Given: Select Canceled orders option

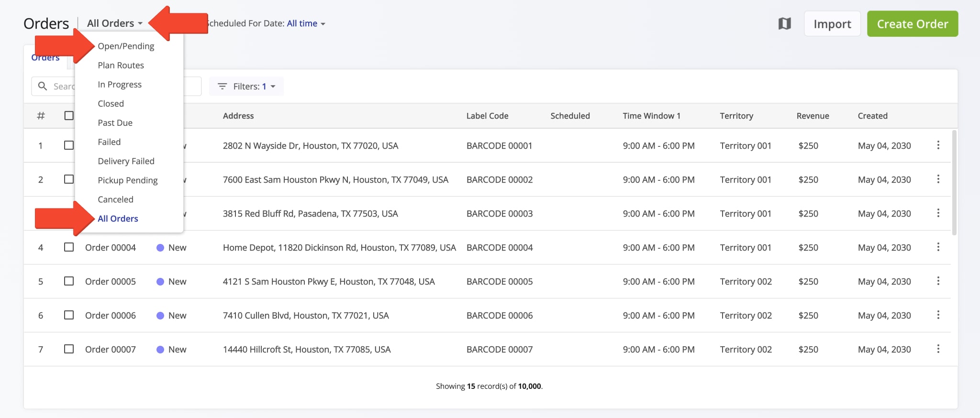Looking at the screenshot, I should coord(115,199).
